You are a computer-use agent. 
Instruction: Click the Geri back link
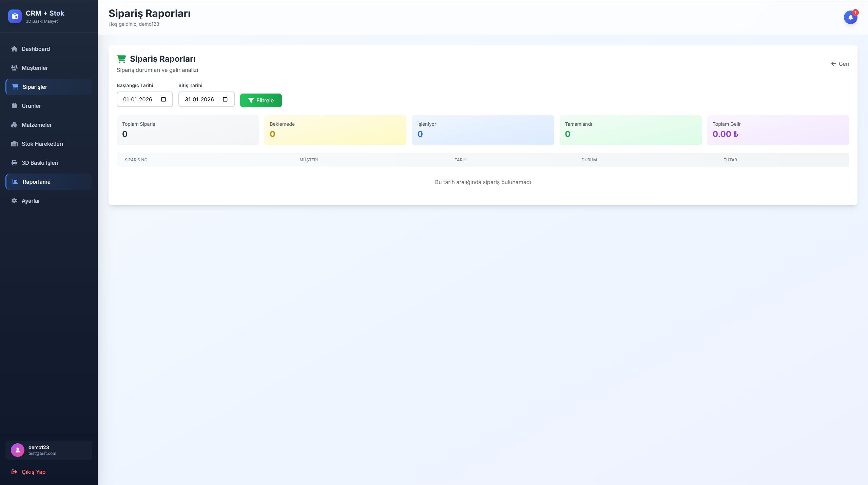pos(840,64)
